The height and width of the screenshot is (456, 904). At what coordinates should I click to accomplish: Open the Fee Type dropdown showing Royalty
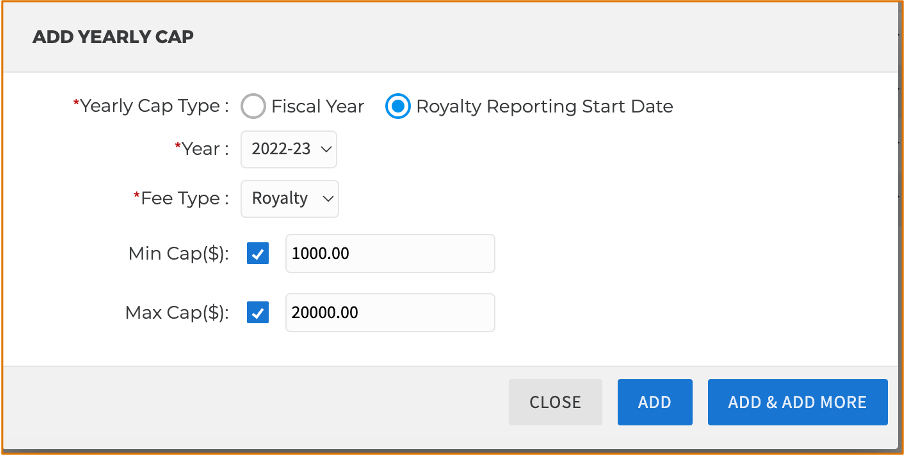tap(290, 199)
